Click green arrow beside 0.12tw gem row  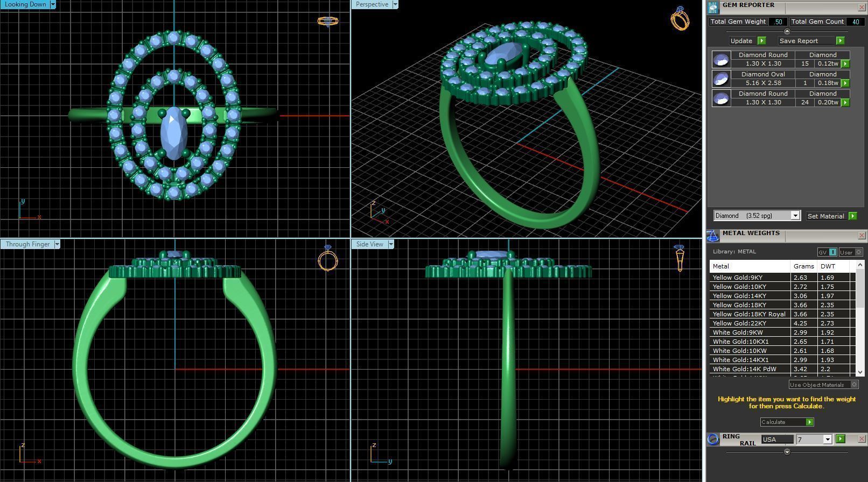845,63
